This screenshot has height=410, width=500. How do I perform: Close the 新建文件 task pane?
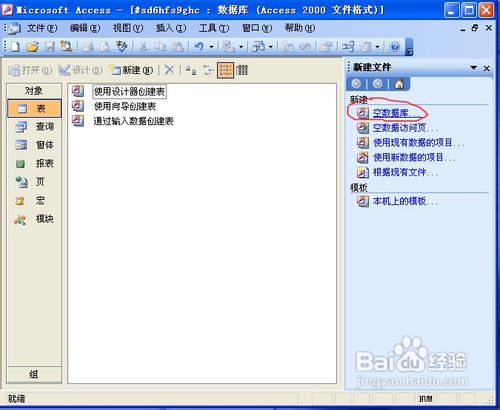(x=487, y=68)
